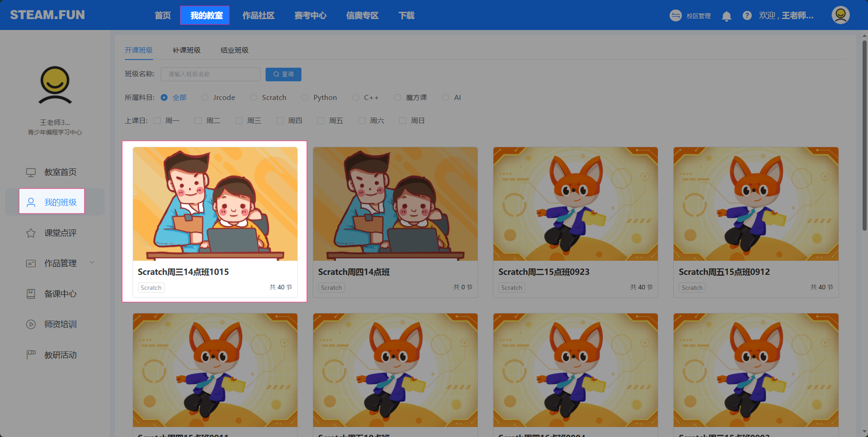The height and width of the screenshot is (437, 868).
Task: Open 下载 in top navigation
Action: pos(407,15)
